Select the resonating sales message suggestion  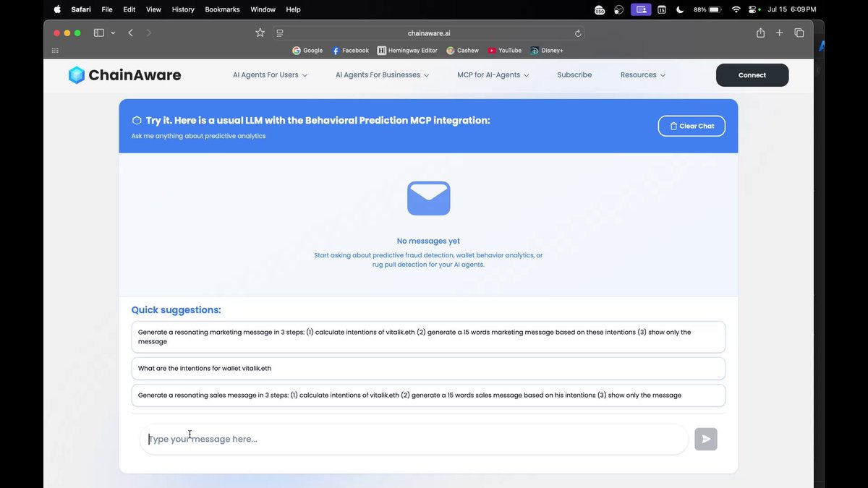pyautogui.click(x=428, y=395)
